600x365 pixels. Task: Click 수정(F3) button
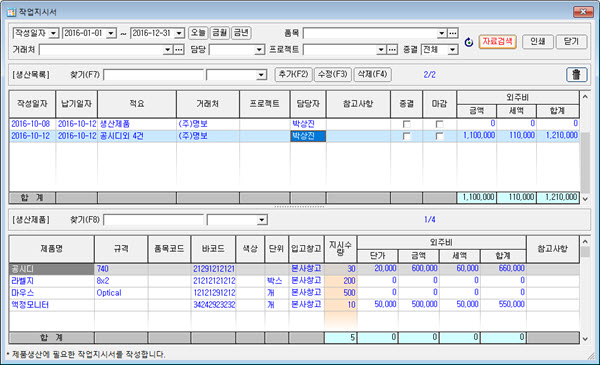[333, 74]
